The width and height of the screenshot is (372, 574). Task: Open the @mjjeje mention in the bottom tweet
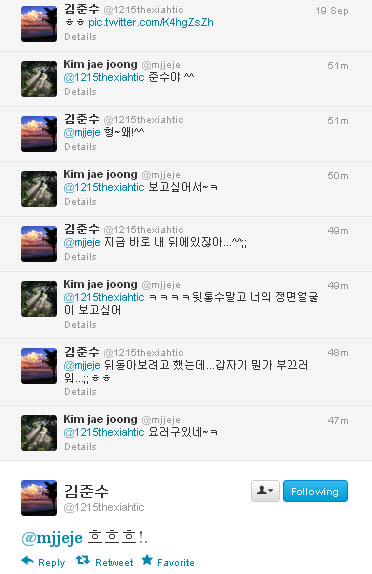coord(52,538)
